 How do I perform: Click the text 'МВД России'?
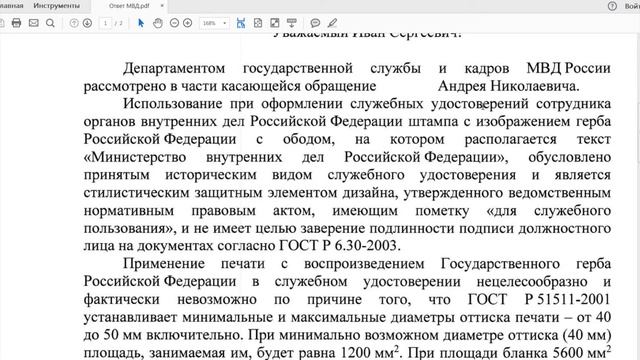[569, 68]
